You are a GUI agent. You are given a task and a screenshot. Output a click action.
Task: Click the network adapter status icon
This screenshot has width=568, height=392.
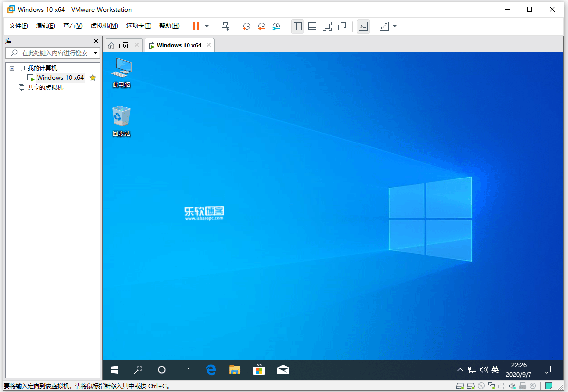click(491, 386)
